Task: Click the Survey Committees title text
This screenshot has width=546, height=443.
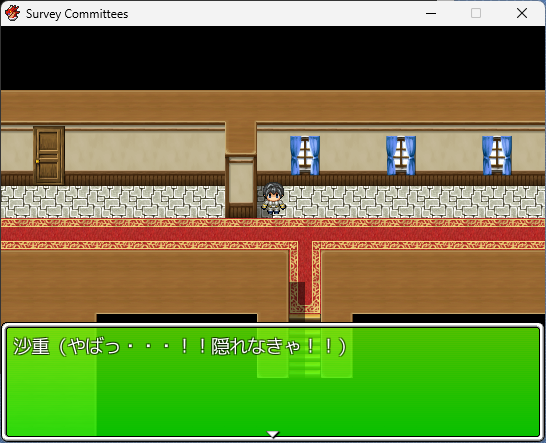Action: tap(77, 14)
